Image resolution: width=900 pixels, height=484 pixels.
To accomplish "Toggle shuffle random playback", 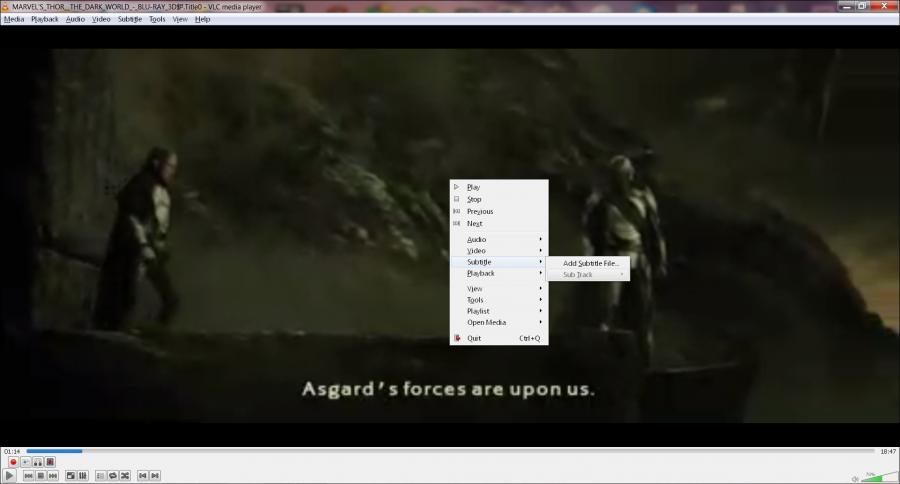I will 125,476.
